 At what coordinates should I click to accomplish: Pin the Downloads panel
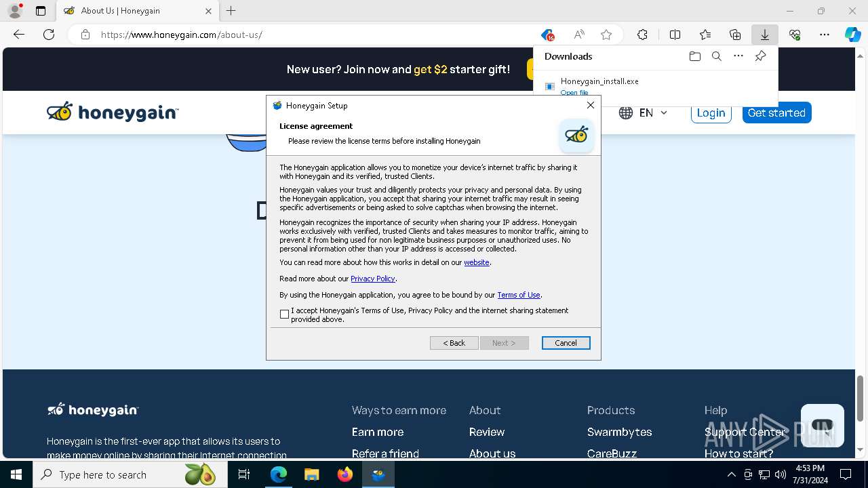(761, 56)
